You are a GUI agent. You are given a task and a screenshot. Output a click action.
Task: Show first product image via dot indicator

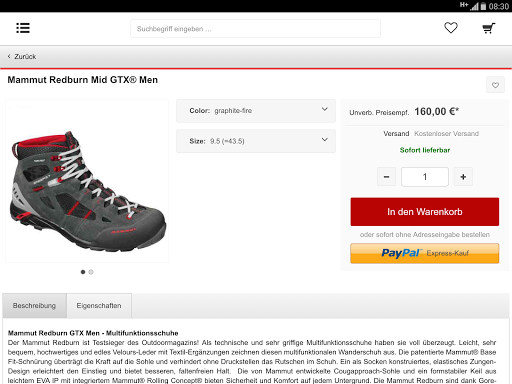[83, 272]
